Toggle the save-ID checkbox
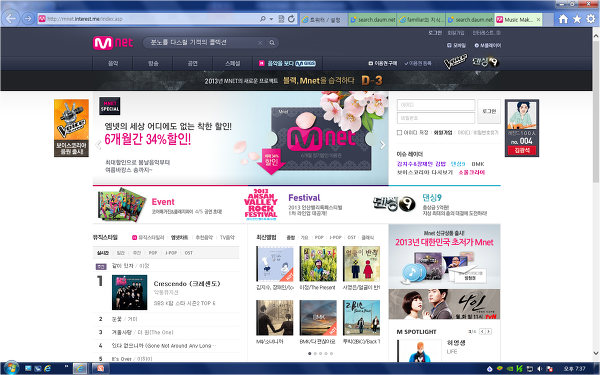This screenshot has width=600, height=375. coord(399,133)
